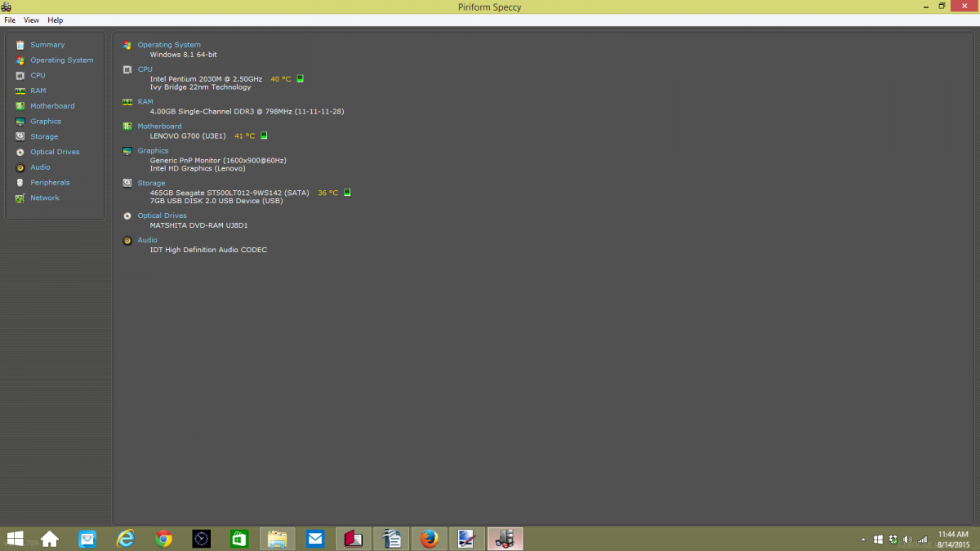Open File Explorer from the taskbar
Viewport: 980px width, 551px height.
(277, 539)
